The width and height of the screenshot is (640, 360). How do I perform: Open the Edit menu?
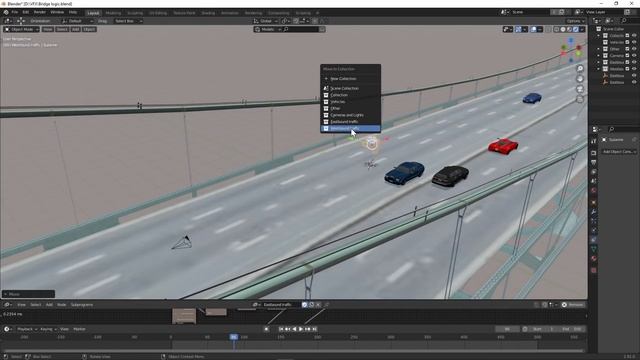26,12
